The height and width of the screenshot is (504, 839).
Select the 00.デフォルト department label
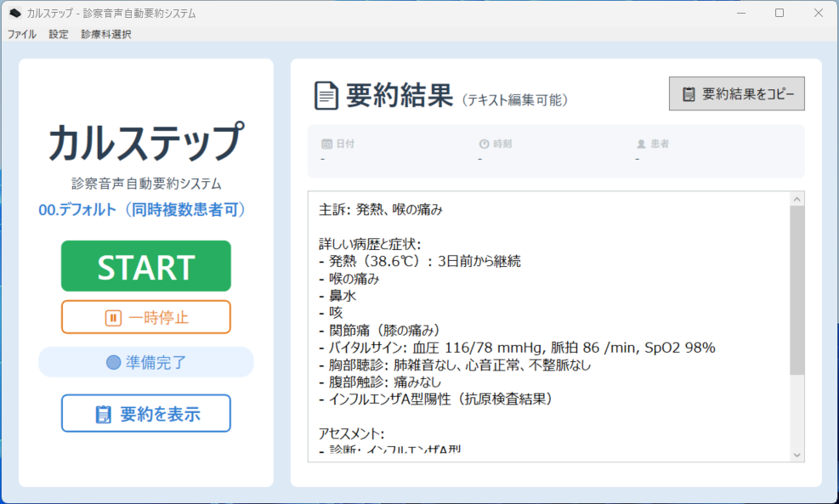click(x=145, y=209)
